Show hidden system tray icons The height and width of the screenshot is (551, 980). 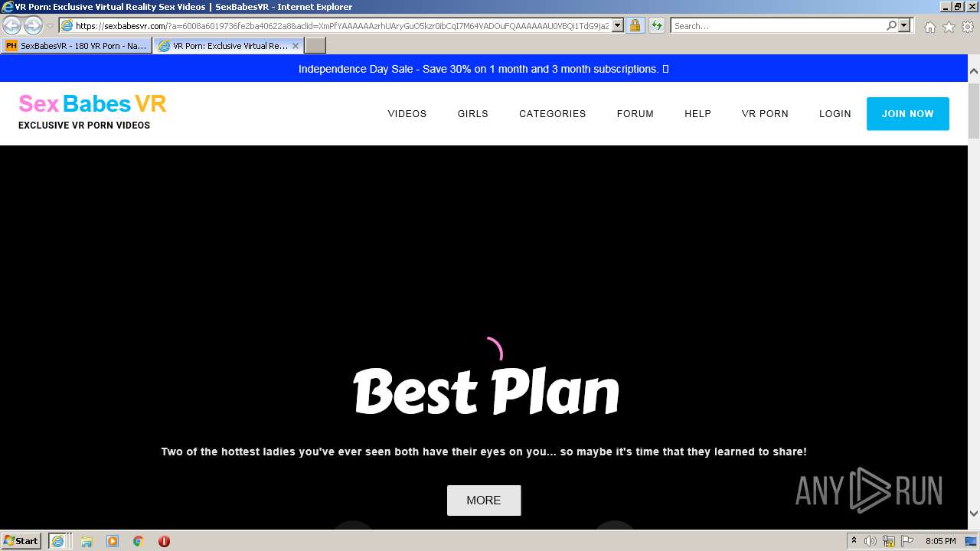(x=854, y=541)
